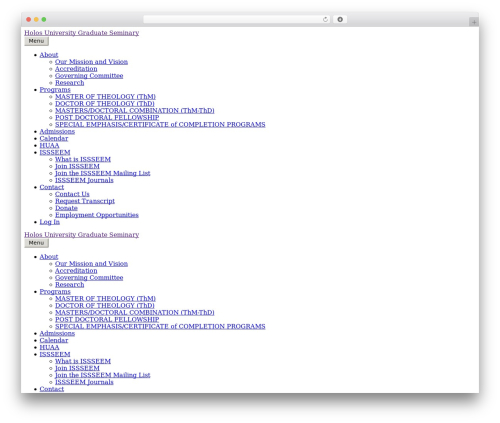Open the first HUAA link
The image size is (500, 423).
coord(49,146)
